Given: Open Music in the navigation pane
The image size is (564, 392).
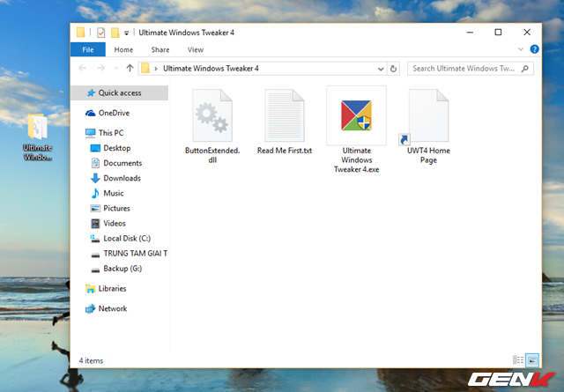Looking at the screenshot, I should (107, 193).
